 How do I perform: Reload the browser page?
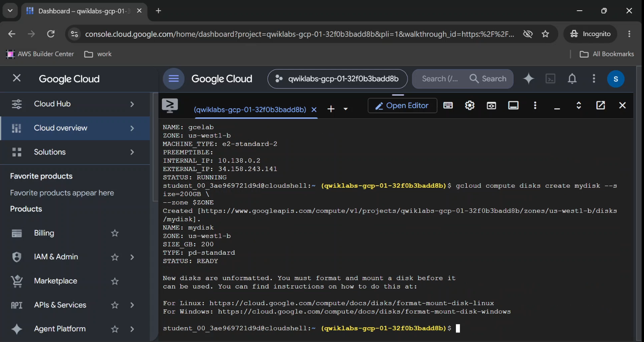(51, 34)
